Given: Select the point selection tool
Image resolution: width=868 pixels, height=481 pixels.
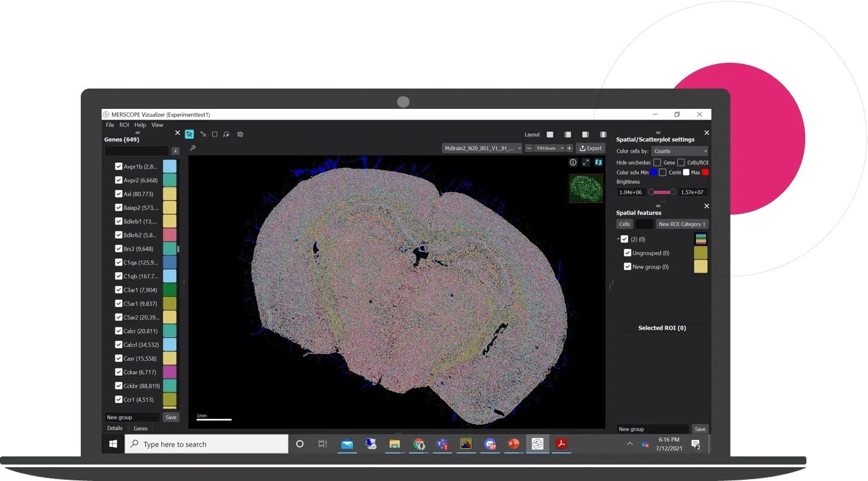Looking at the screenshot, I should point(203,135).
